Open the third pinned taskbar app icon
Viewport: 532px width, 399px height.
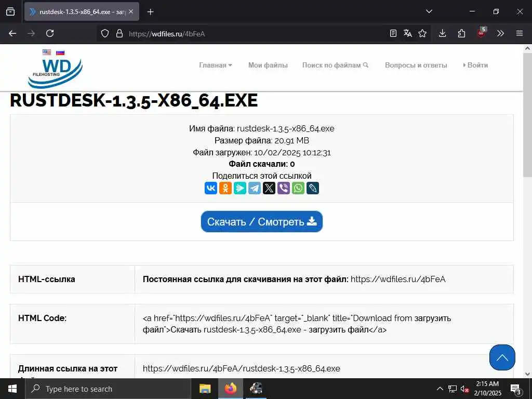(x=256, y=389)
